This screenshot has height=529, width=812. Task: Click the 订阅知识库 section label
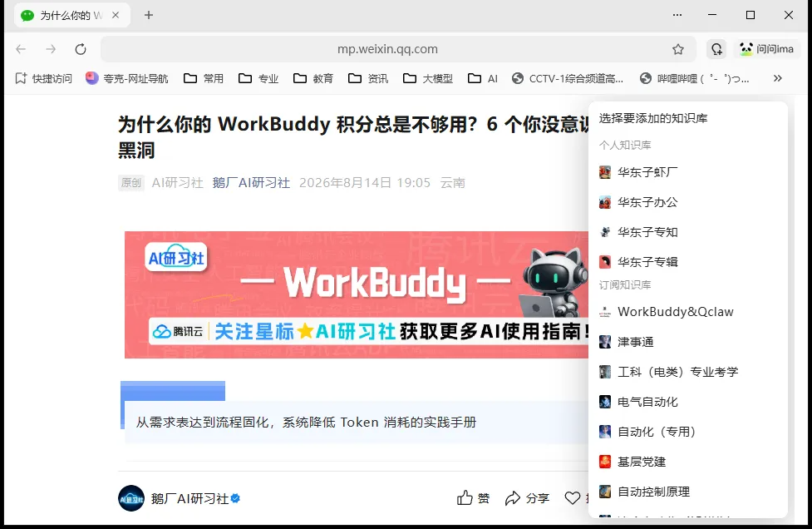tap(625, 285)
